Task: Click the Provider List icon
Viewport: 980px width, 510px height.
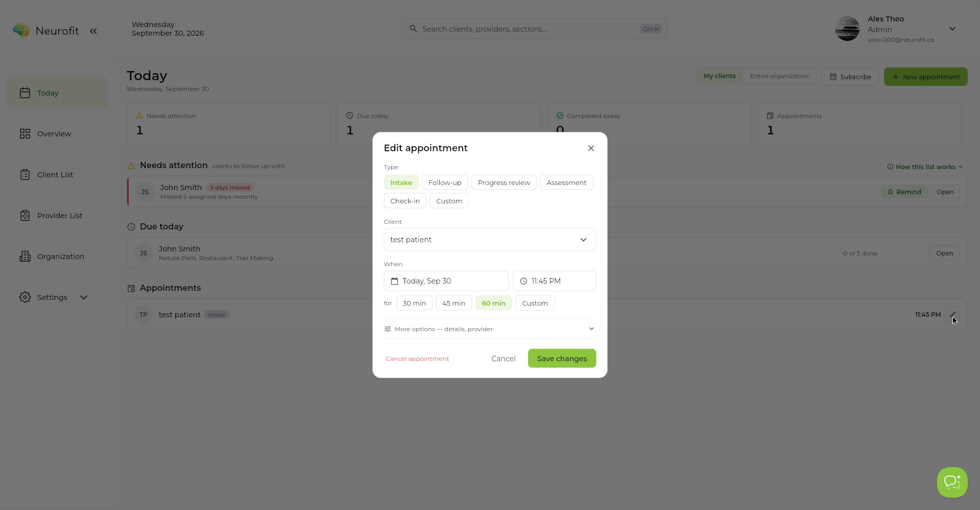Action: [x=25, y=215]
